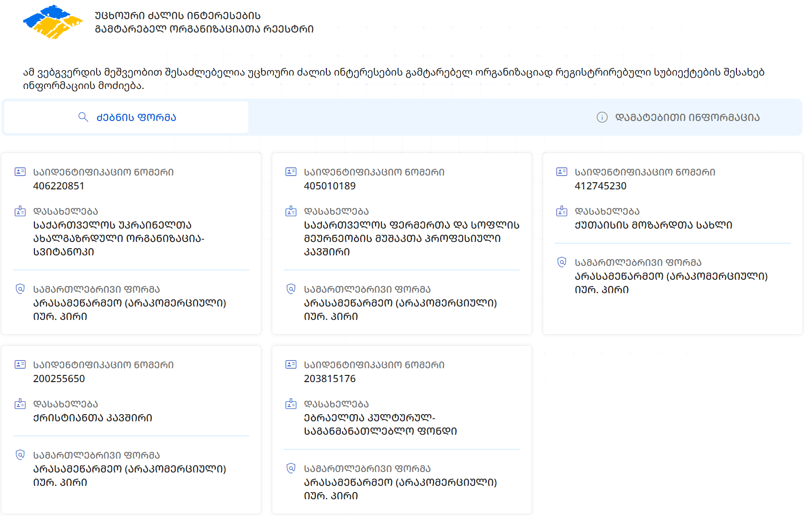Open the ძებნის ფორმა search tab
Viewport: 812px width, 516px height.
pos(127,117)
